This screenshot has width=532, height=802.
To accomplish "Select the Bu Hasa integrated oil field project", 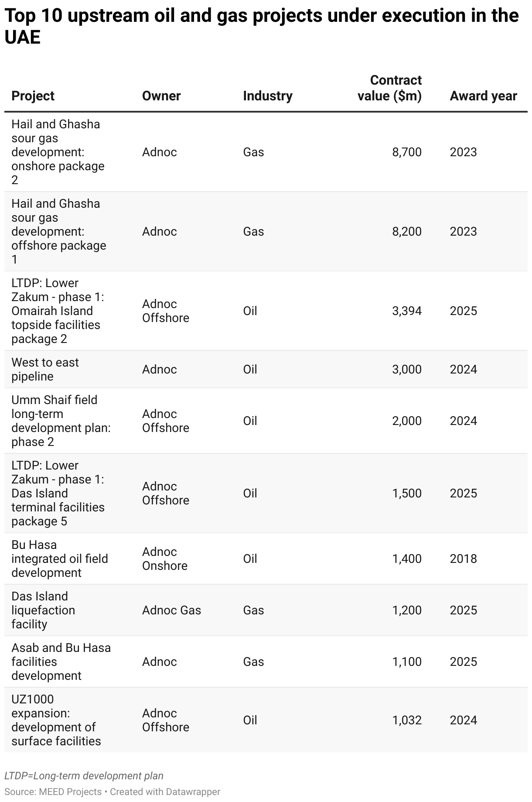I will pyautogui.click(x=60, y=559).
